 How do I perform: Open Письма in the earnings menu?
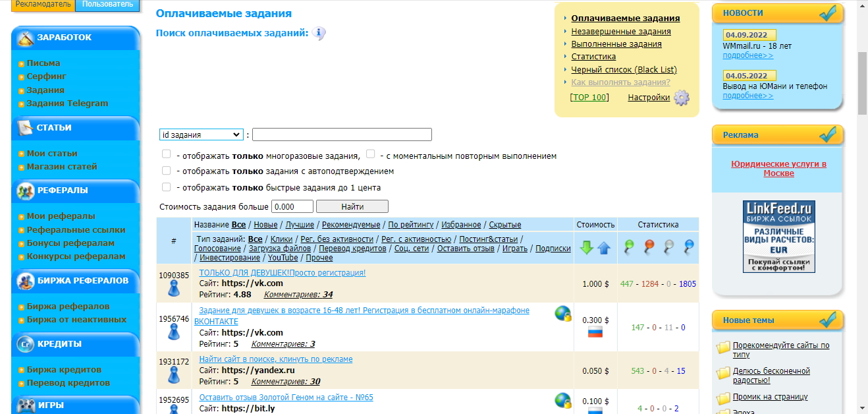43,63
